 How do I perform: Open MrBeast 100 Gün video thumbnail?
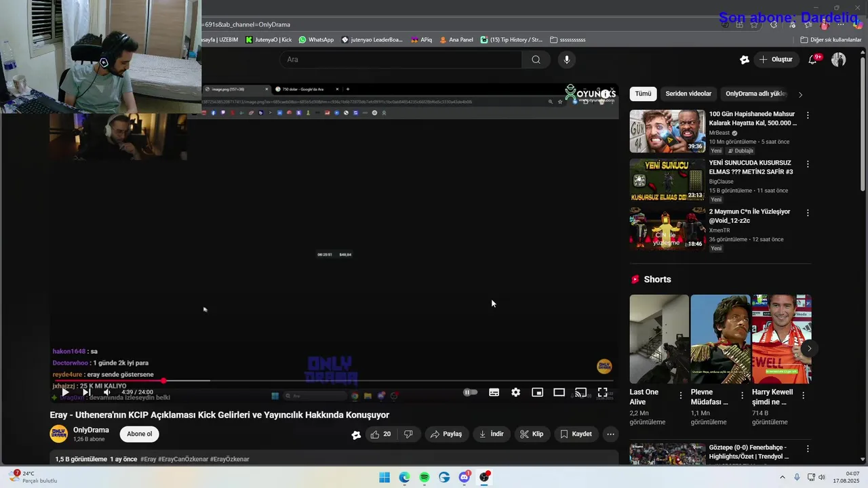(667, 131)
